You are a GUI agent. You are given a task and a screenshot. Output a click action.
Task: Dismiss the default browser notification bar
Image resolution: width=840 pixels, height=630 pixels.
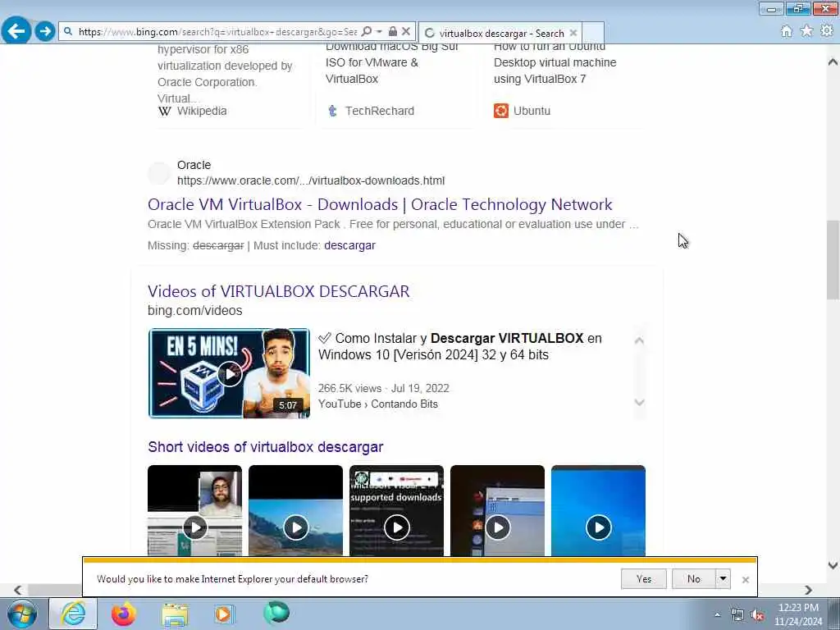[745, 580]
